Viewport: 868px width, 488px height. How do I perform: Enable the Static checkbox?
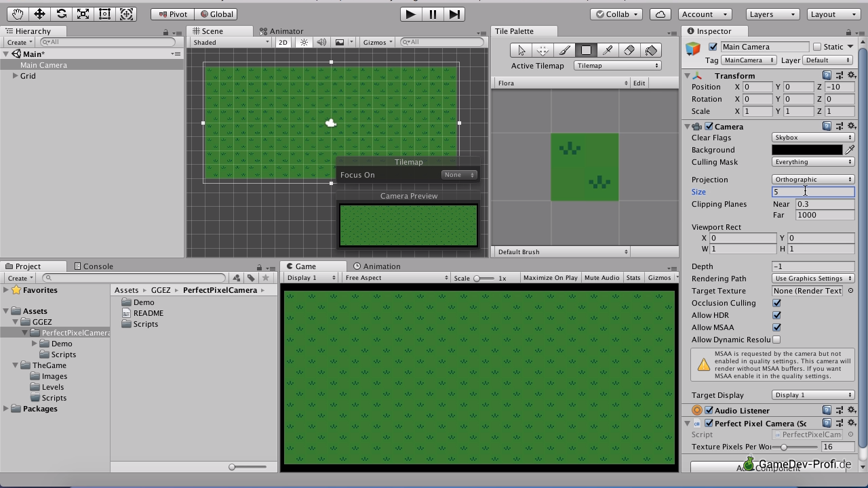[817, 47]
